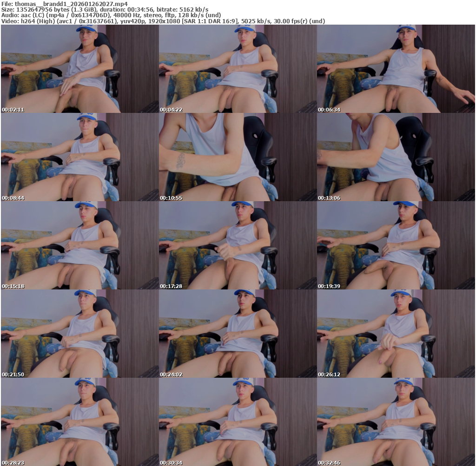
Task: Click the frame marked 00:08:44
Action: click(x=79, y=157)
